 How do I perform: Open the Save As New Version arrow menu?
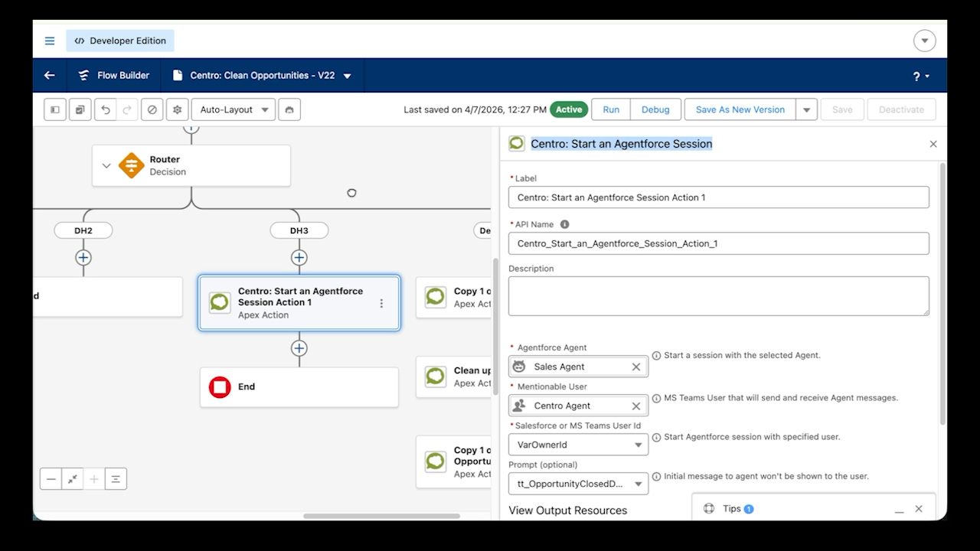click(x=806, y=109)
